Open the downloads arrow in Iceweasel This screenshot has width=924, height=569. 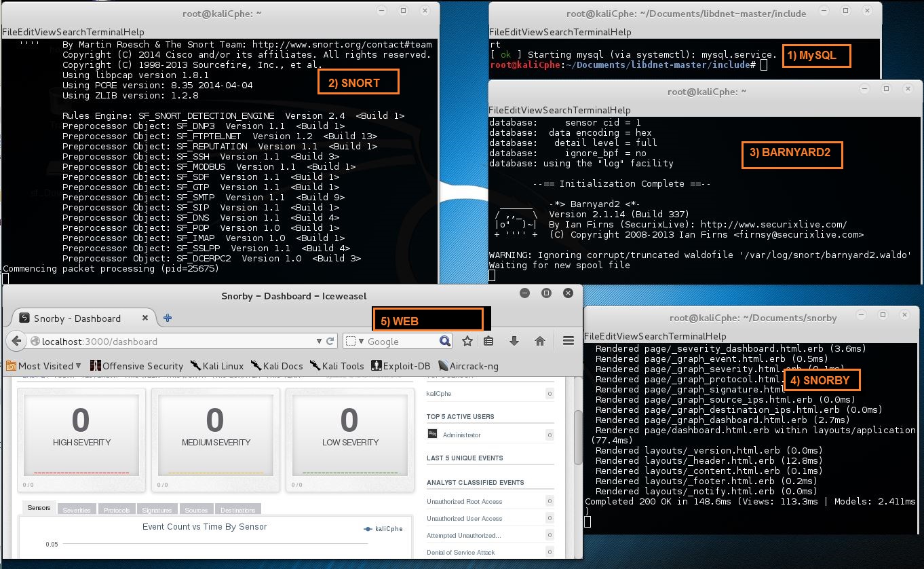click(x=514, y=341)
